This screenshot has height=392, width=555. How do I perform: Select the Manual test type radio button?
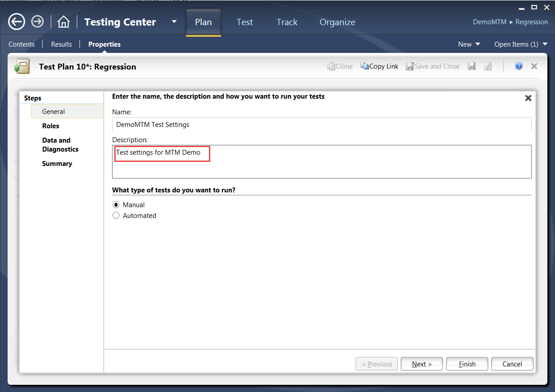pos(116,205)
